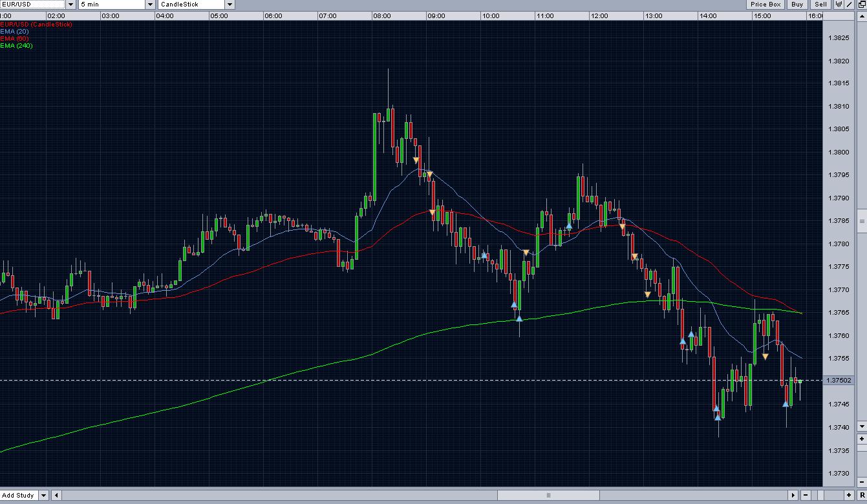
Task: Reset chart view with the R button
Action: pos(862,495)
